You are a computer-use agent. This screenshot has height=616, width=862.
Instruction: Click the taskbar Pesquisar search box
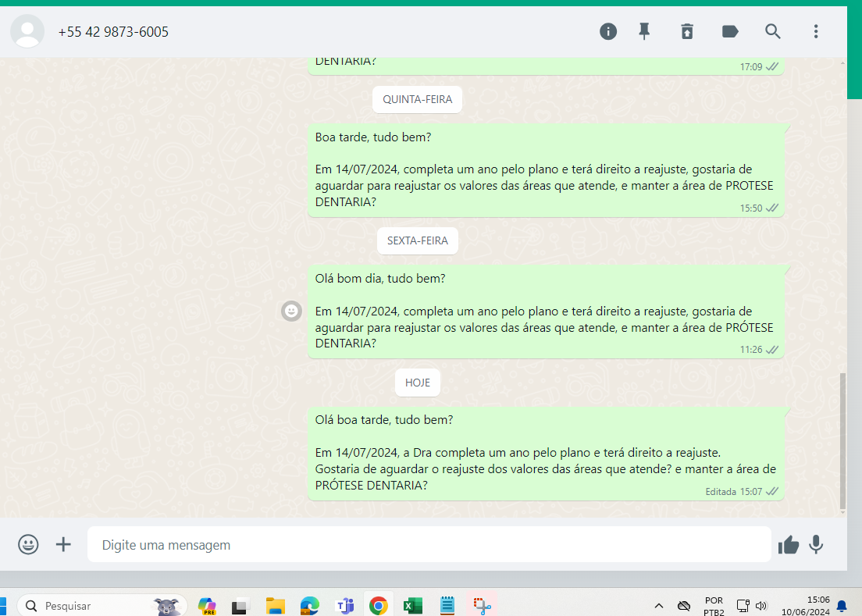point(102,606)
